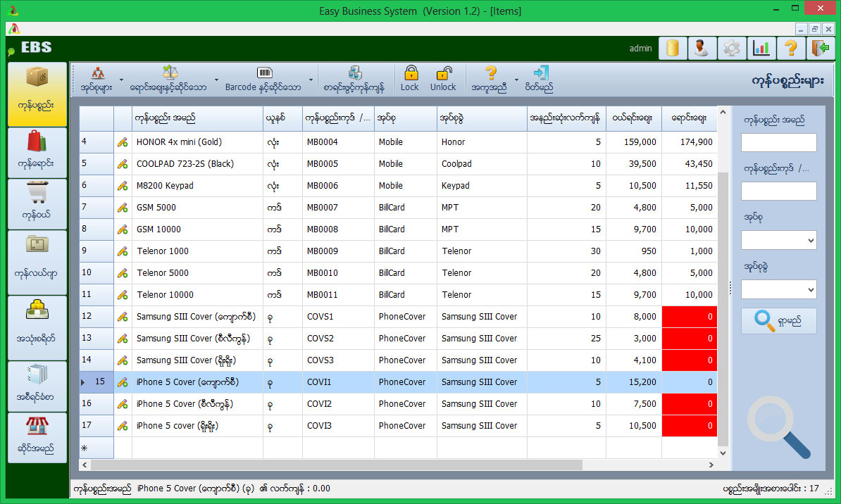841x504 pixels.
Task: Click the splitter grip beside the search panel
Action: click(x=730, y=289)
